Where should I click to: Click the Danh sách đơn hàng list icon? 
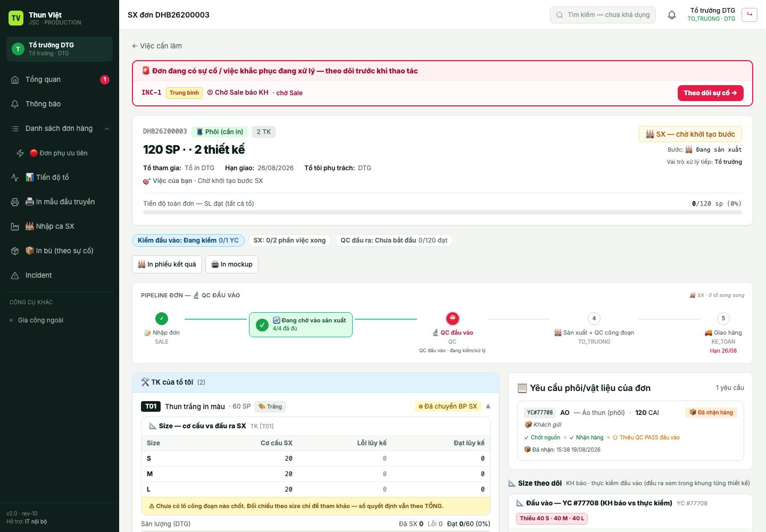click(15, 129)
